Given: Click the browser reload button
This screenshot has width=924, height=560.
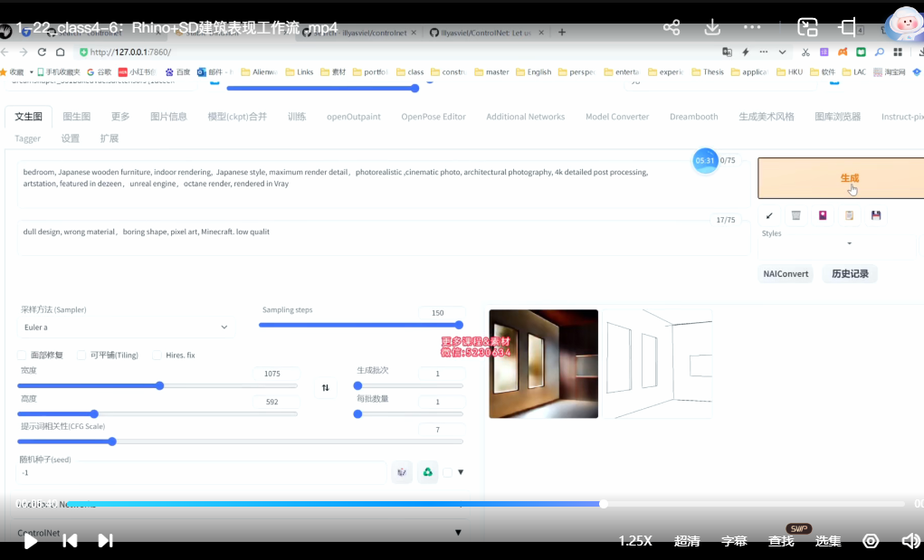Looking at the screenshot, I should pyautogui.click(x=42, y=52).
